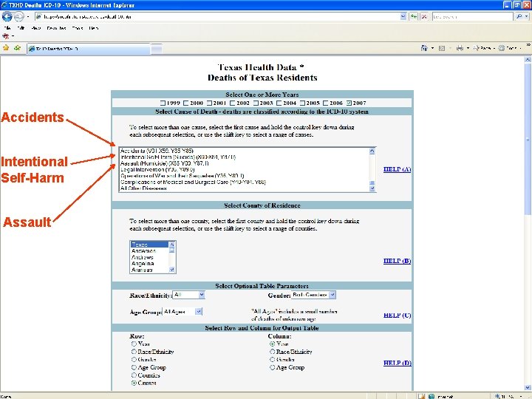Click Add to Favorites star-plus icon
Image resolution: width=532 pixels, height=399 pixels.
click(17, 48)
